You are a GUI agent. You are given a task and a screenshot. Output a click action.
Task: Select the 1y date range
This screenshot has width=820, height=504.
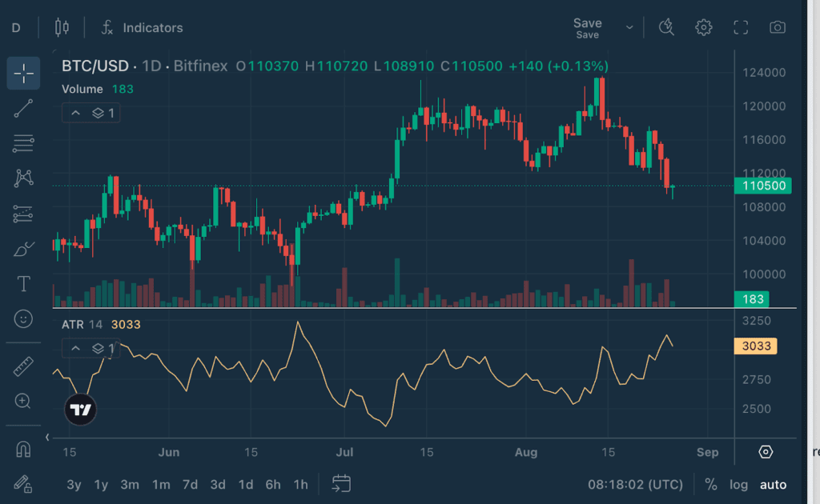(101, 484)
